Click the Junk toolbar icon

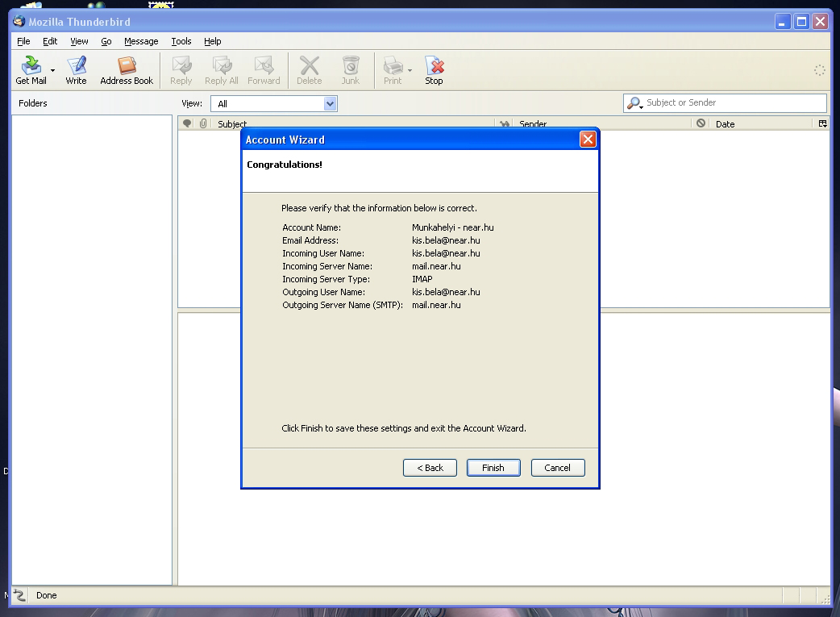(350, 66)
